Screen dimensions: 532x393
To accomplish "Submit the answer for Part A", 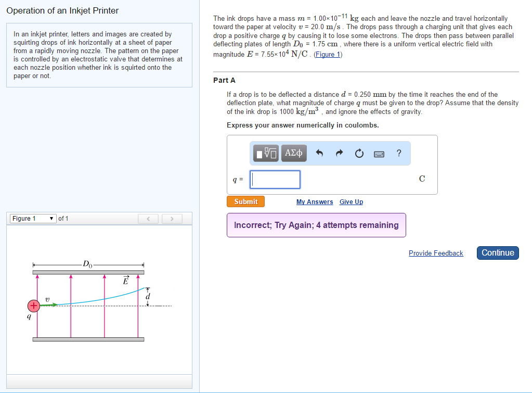I will point(245,201).
